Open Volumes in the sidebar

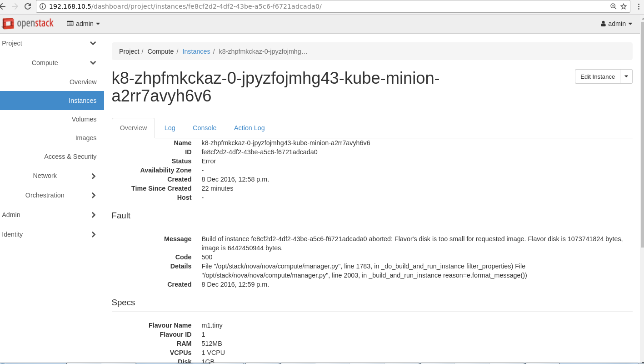(84, 119)
